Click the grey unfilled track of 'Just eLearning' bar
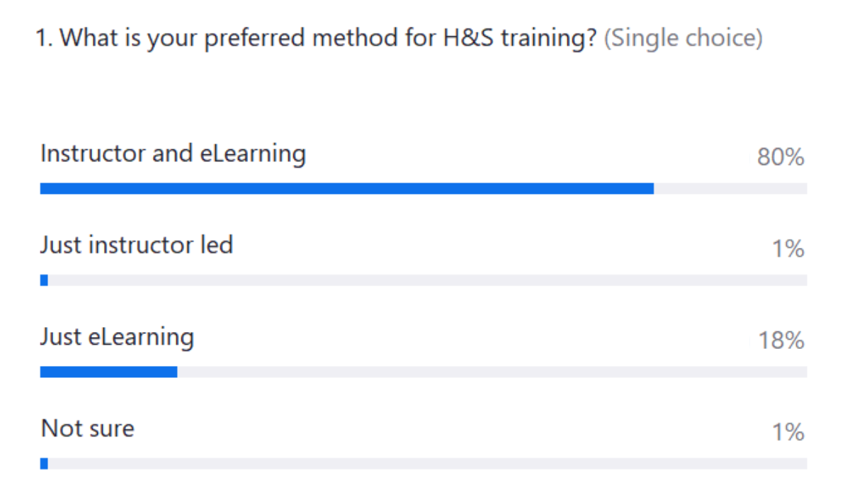The width and height of the screenshot is (850, 504). 492,372
